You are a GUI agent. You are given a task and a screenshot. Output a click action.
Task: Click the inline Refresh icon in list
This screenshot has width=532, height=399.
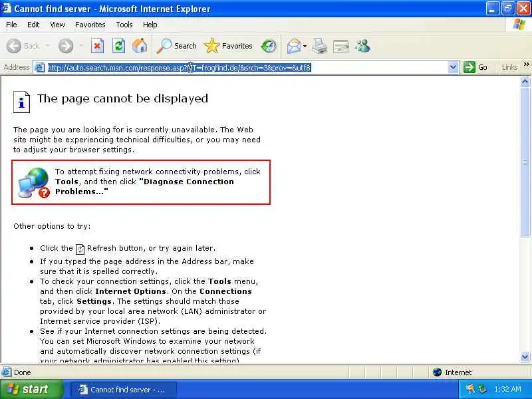tap(80, 249)
